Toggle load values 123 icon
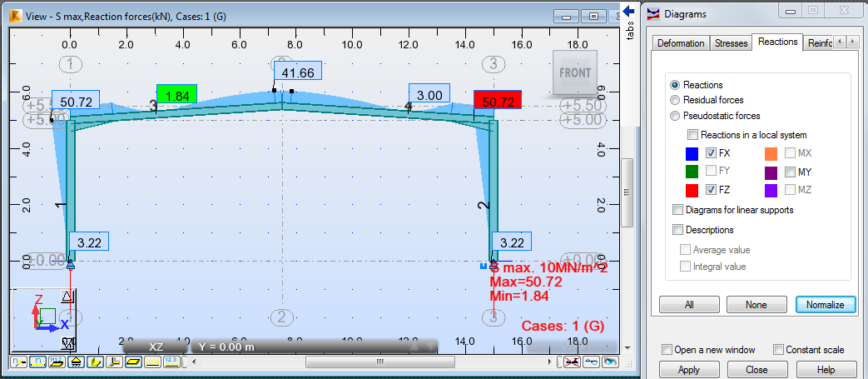The height and width of the screenshot is (379, 868). [x=172, y=362]
